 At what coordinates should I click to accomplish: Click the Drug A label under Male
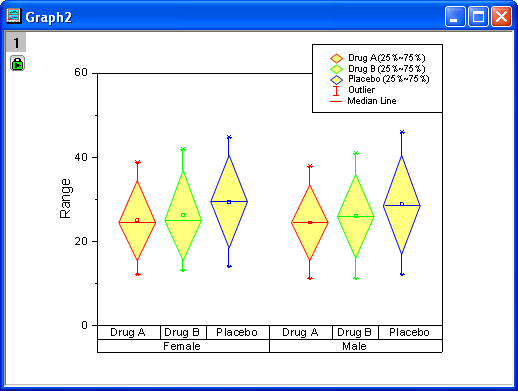click(x=300, y=332)
